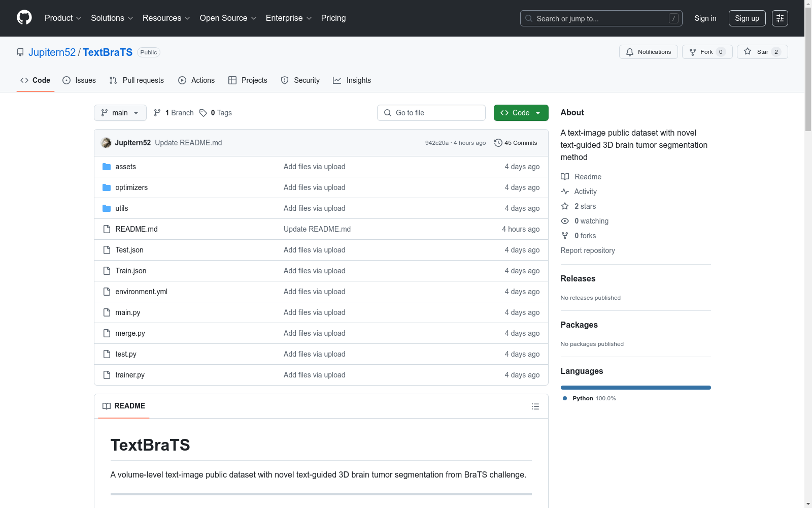812x508 pixels.
Task: Open the green Code dropdown
Action: 520,113
